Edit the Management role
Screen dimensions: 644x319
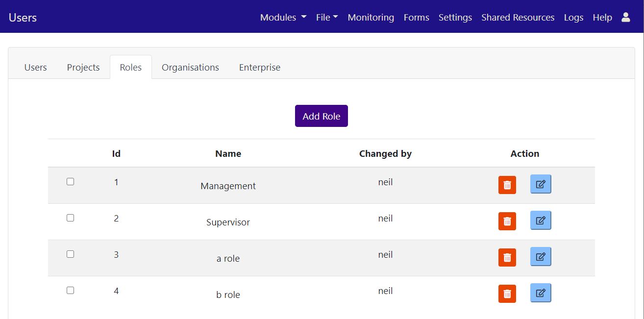click(541, 184)
